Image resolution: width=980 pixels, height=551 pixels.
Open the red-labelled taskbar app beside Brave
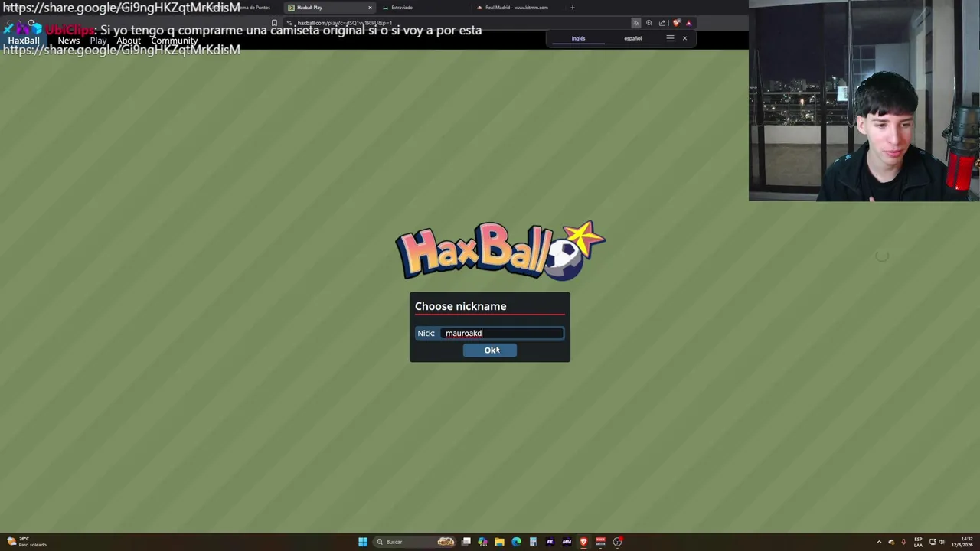pyautogui.click(x=600, y=542)
